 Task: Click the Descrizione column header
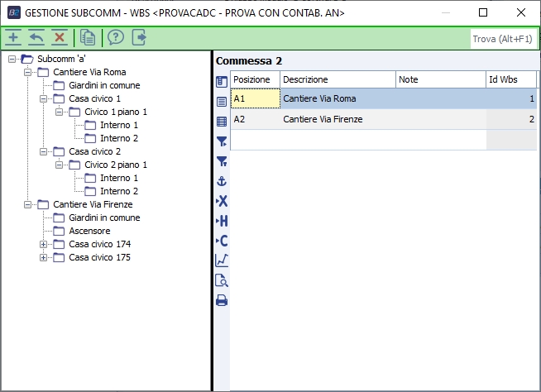click(338, 79)
